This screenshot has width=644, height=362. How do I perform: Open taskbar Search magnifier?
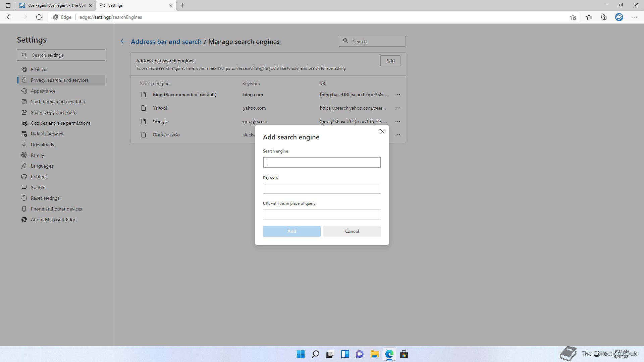[316, 354]
